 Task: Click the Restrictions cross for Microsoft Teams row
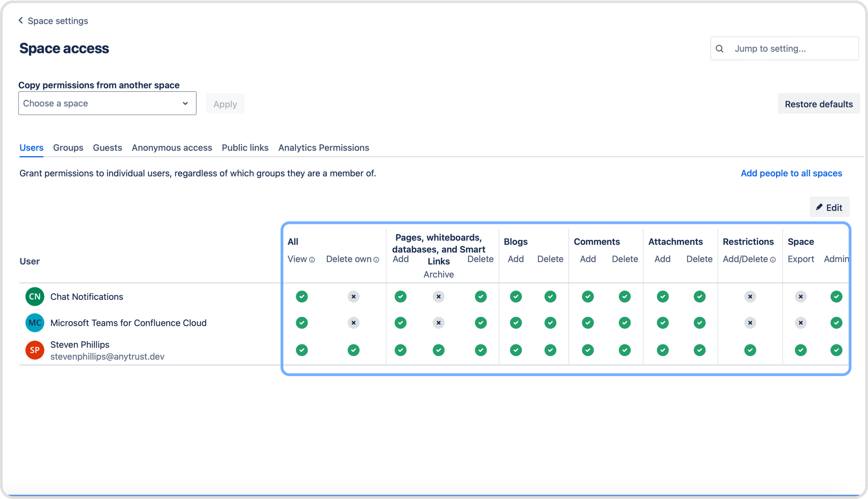[750, 323]
